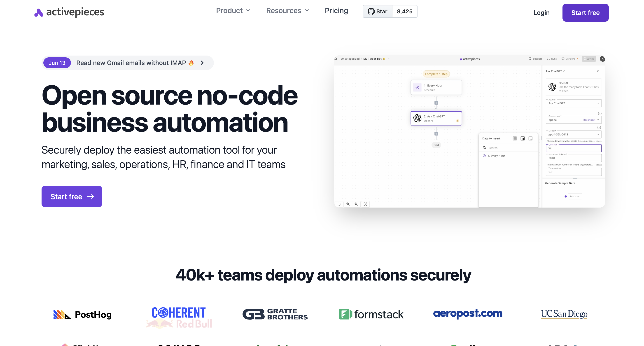The height and width of the screenshot is (346, 644).
Task: Expand the Resources navigation dropdown
Action: point(287,12)
